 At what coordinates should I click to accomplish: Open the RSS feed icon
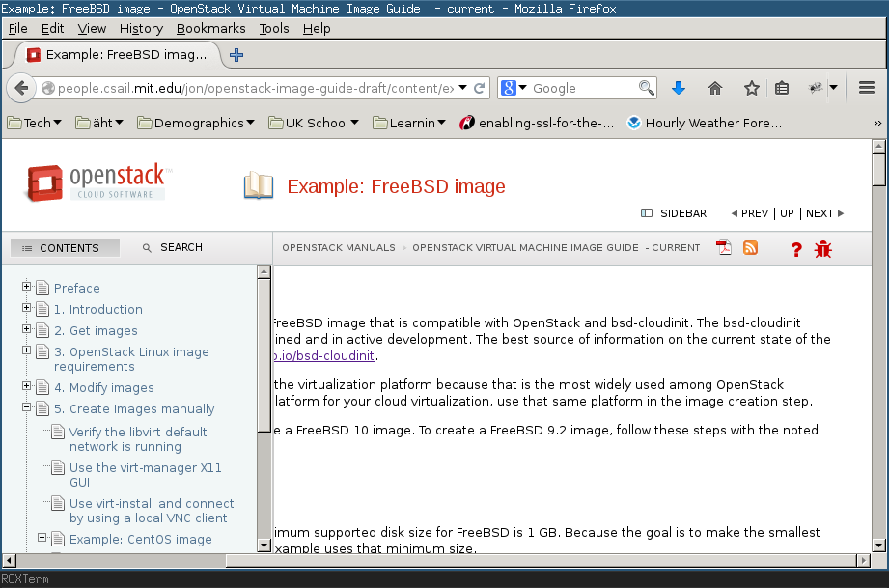(x=750, y=248)
